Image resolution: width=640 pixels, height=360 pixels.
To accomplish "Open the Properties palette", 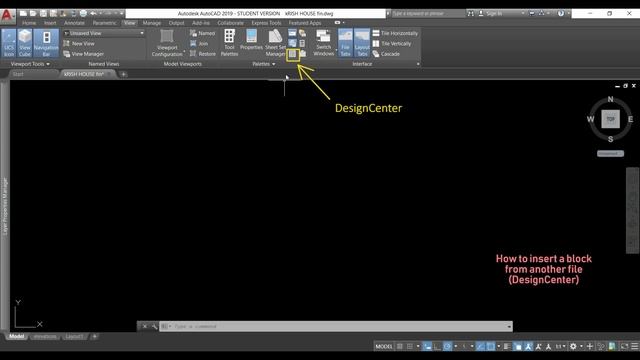I will (251, 40).
